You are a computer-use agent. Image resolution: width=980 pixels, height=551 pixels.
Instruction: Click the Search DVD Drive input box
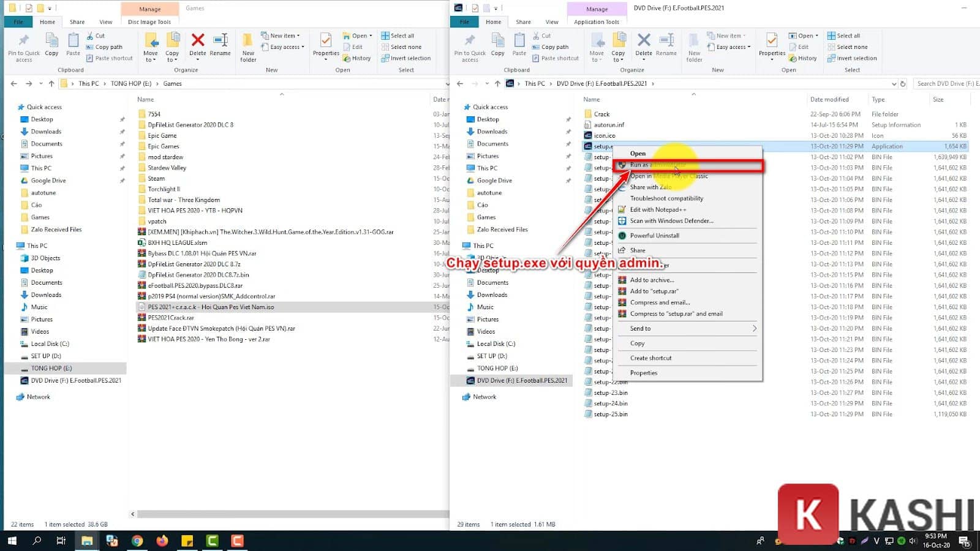(x=945, y=83)
